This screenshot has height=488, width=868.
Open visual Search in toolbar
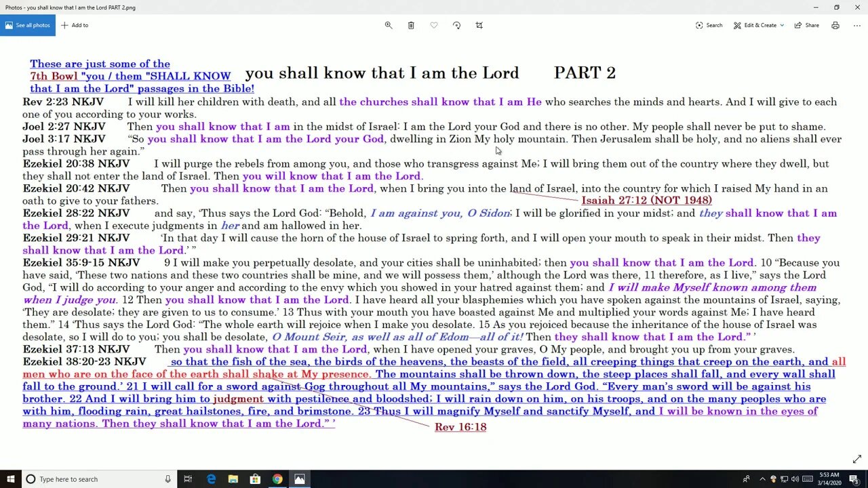pos(709,25)
